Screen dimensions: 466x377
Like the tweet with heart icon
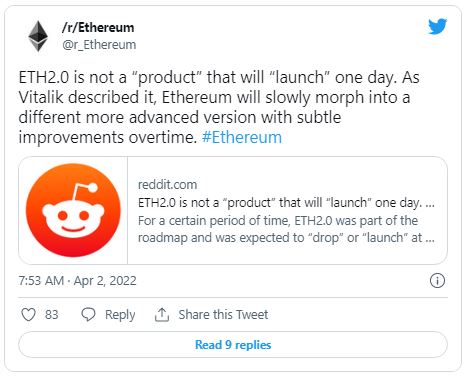pos(28,314)
